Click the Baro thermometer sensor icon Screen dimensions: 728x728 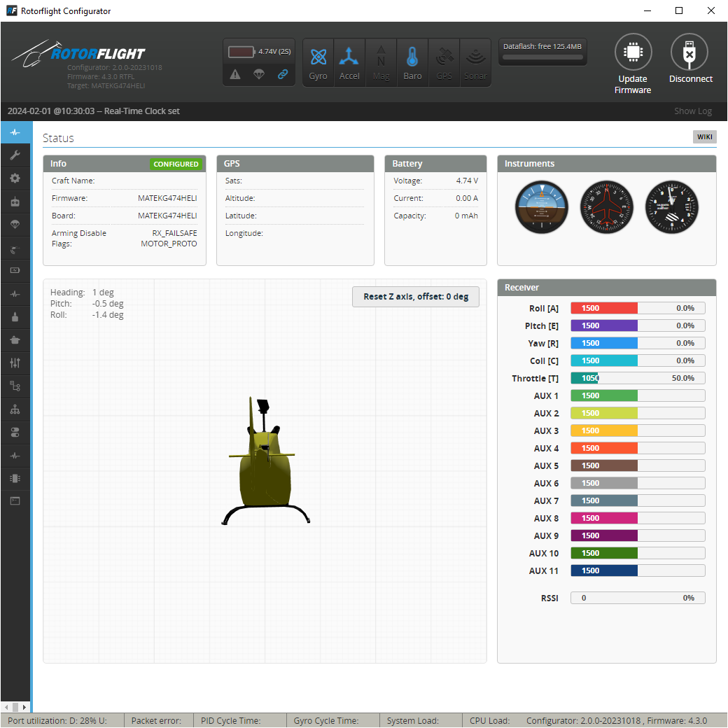412,62
